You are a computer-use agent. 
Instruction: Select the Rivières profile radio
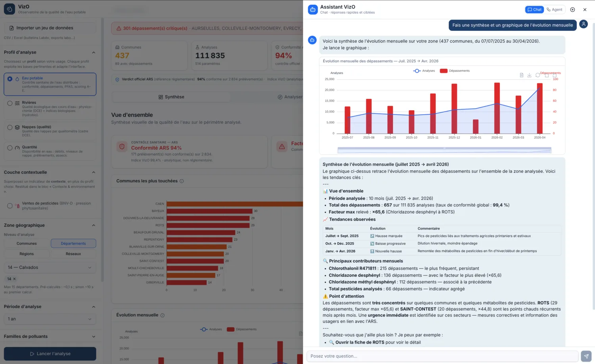pyautogui.click(x=10, y=103)
